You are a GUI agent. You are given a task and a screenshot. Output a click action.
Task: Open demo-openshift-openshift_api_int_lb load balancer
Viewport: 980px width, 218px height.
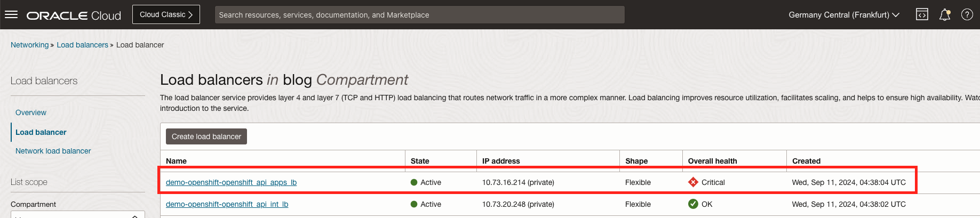point(227,204)
